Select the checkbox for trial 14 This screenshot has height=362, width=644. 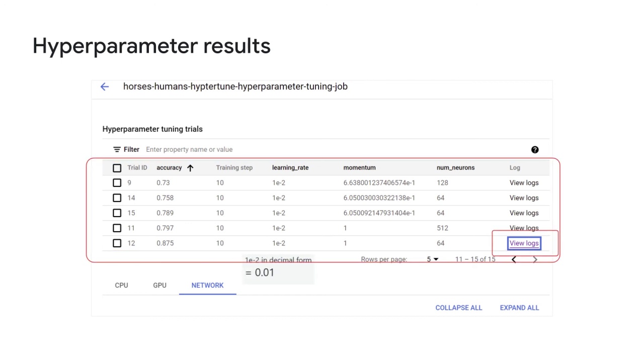coord(117,198)
